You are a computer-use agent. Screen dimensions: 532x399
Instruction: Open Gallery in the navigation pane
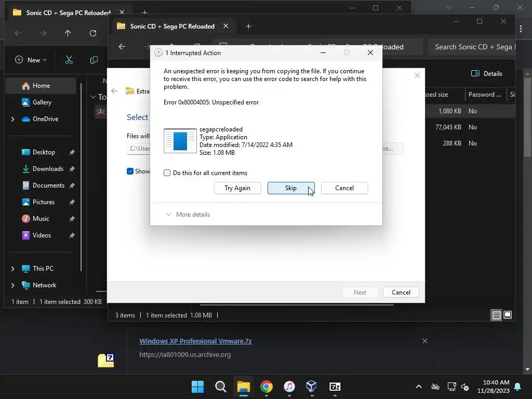(42, 102)
